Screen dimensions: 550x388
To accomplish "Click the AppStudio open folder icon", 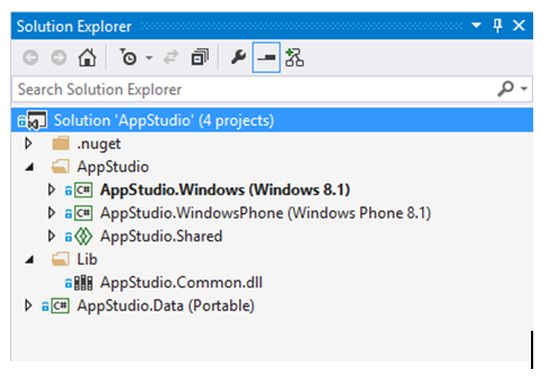I will pyautogui.click(x=60, y=166).
